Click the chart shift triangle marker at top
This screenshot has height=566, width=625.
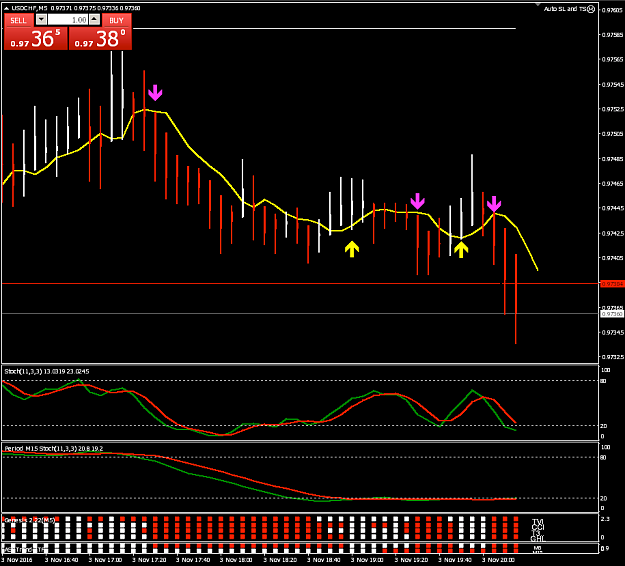pyautogui.click(x=538, y=5)
